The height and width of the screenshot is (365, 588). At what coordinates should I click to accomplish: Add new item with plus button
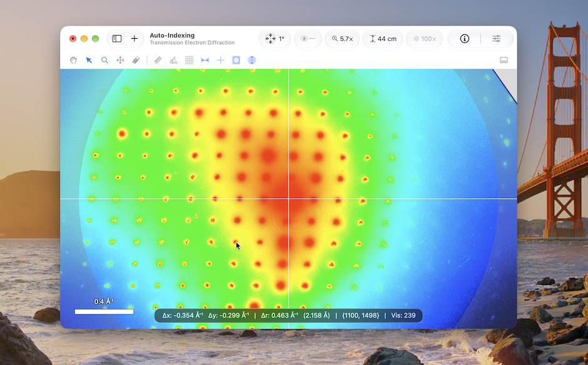pyautogui.click(x=134, y=39)
